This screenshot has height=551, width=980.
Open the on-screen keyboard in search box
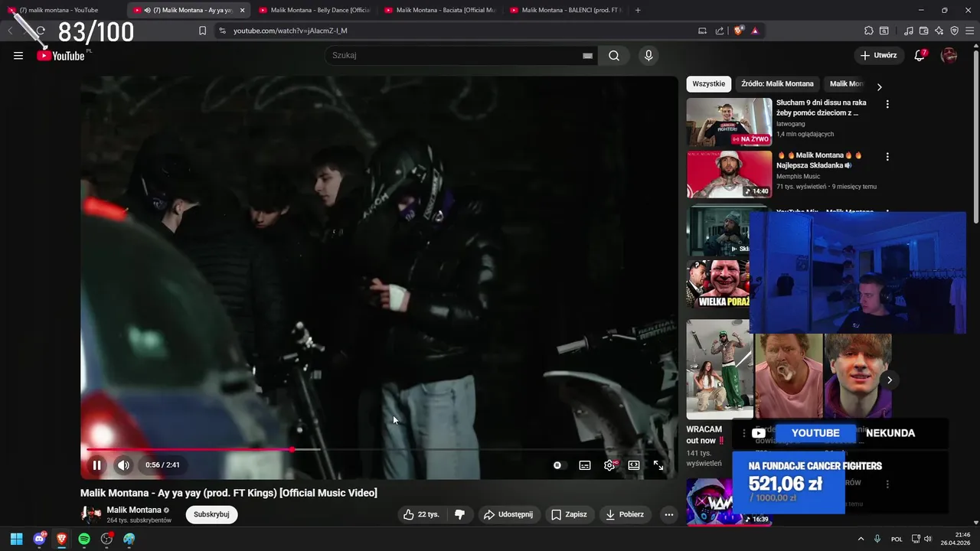point(587,55)
